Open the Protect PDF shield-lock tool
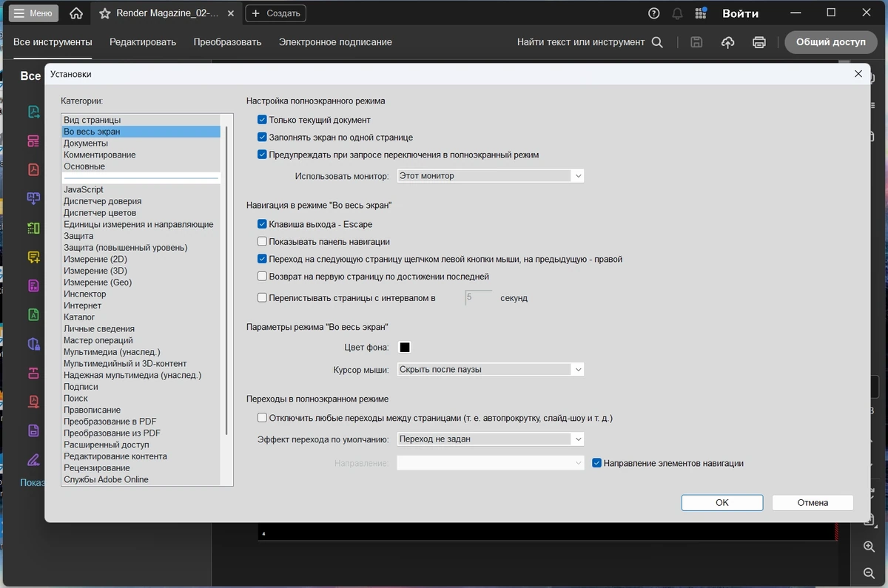Screen dimensions: 888x588 tap(33, 343)
